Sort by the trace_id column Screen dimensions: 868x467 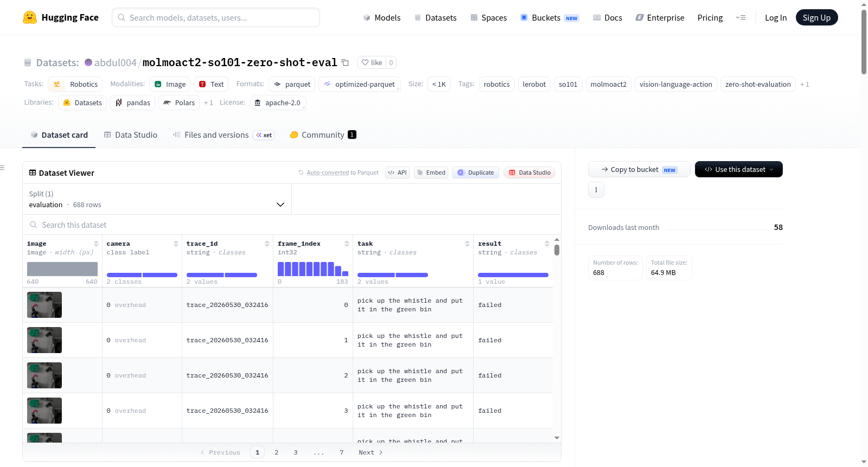pos(267,244)
